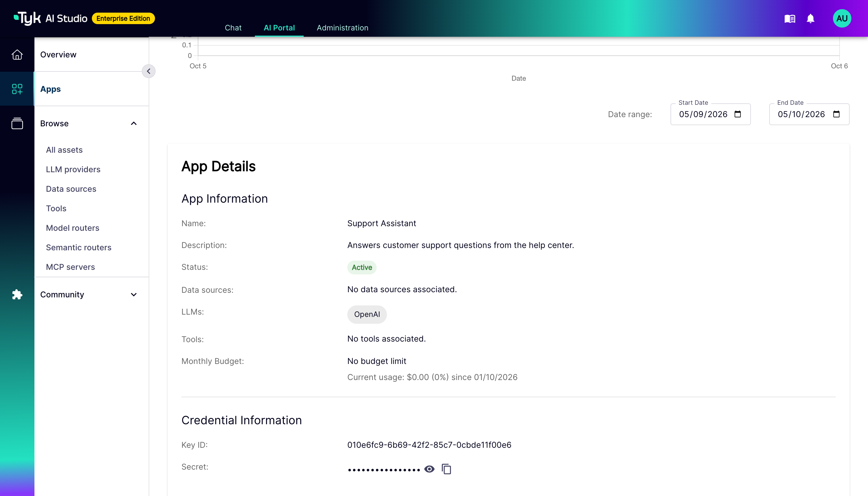Click the Community puzzle piece icon
Screen dimensions: 868x496
click(17, 294)
